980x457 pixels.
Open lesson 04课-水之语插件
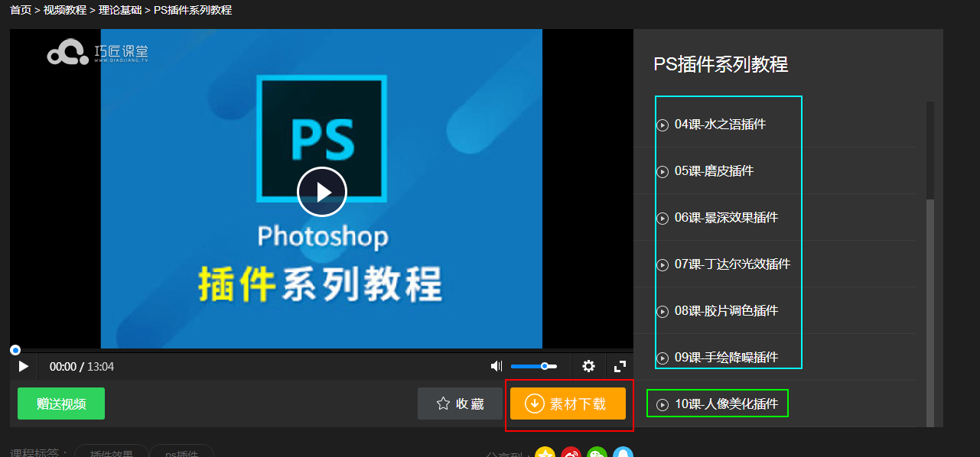point(720,125)
